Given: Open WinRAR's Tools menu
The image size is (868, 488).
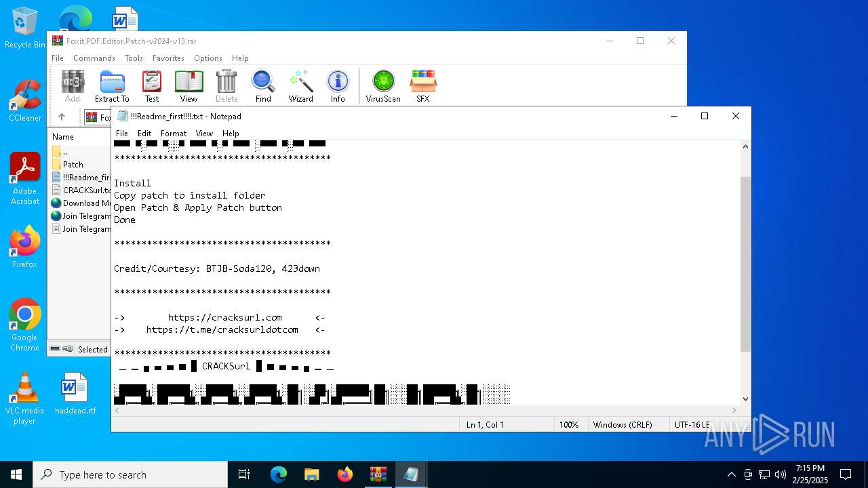Looking at the screenshot, I should pyautogui.click(x=134, y=58).
